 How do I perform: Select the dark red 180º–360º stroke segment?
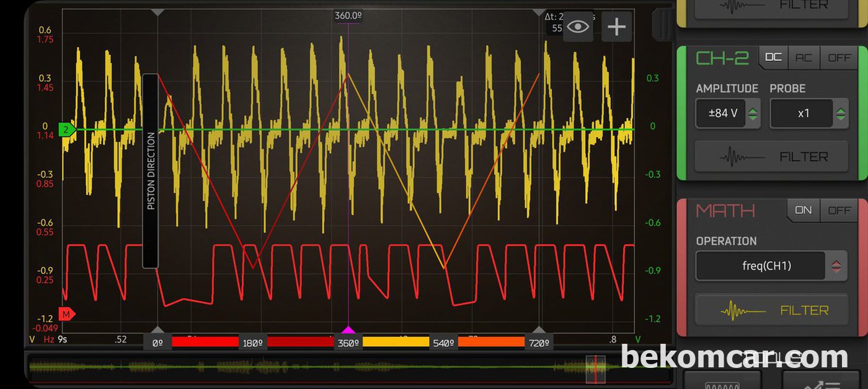[x=300, y=341]
